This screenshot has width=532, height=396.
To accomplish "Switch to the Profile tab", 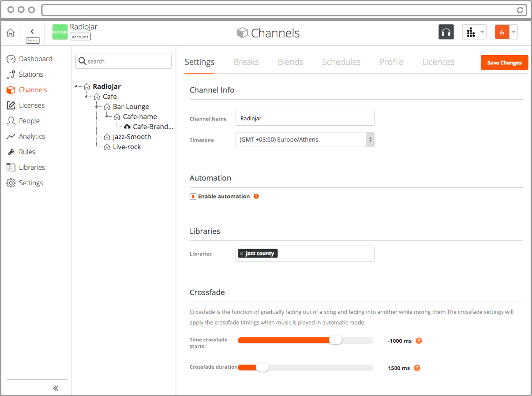I will pos(392,62).
